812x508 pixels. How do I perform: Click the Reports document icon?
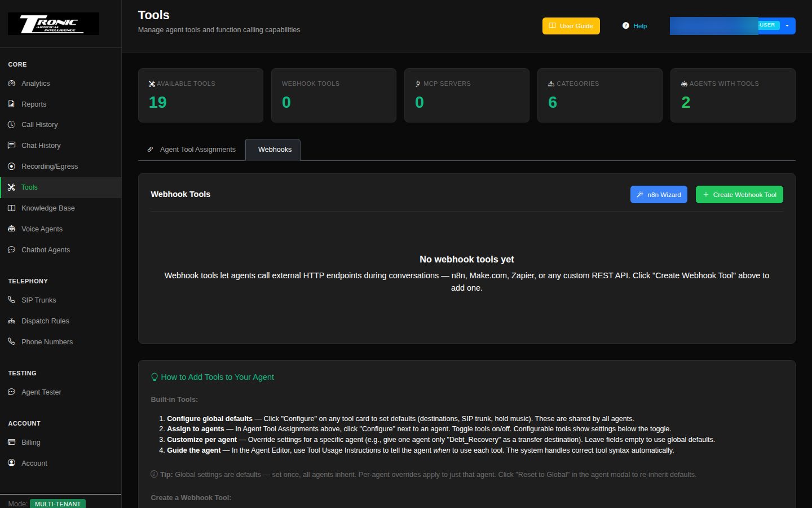pos(11,104)
